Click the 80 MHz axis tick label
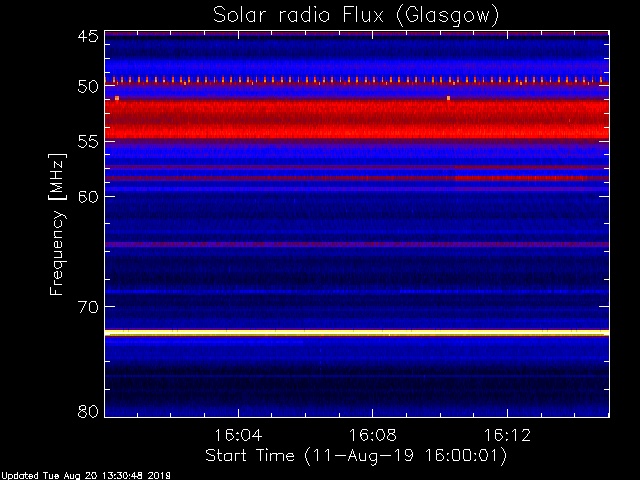Image resolution: width=640 pixels, height=480 pixels. pyautogui.click(x=87, y=411)
